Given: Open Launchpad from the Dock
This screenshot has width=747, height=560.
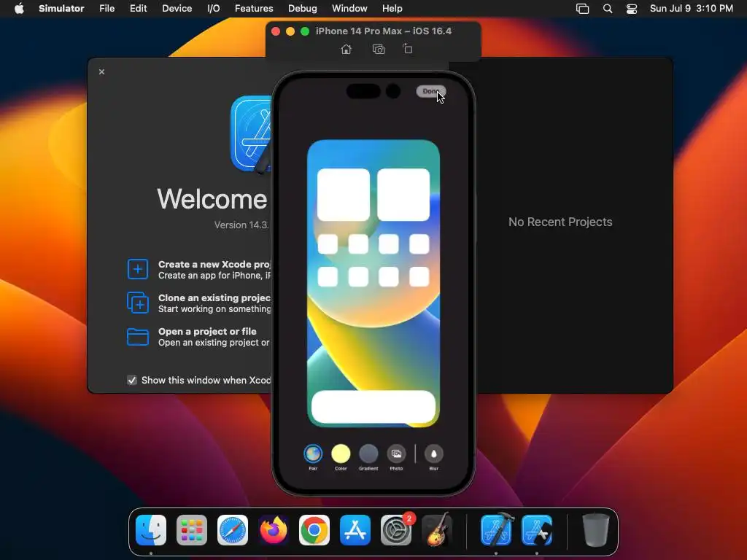Looking at the screenshot, I should (x=192, y=530).
